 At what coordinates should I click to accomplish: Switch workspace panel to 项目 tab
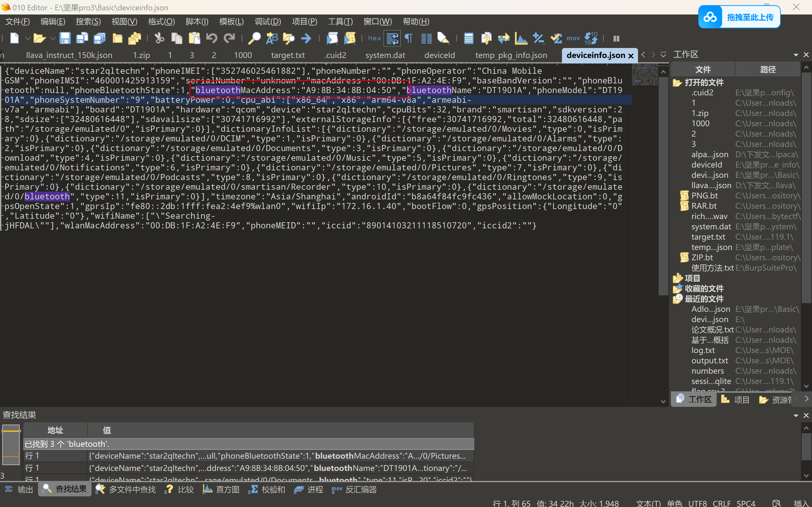coord(735,399)
